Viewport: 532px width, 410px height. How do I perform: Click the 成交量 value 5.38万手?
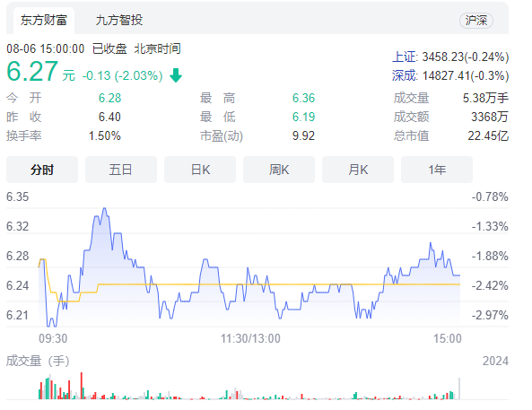click(485, 98)
